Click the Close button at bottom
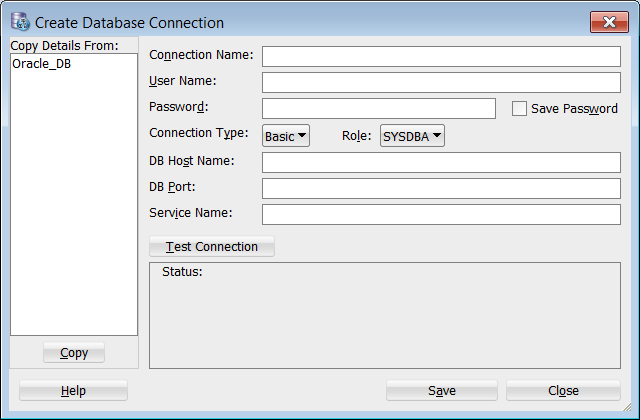 563,391
